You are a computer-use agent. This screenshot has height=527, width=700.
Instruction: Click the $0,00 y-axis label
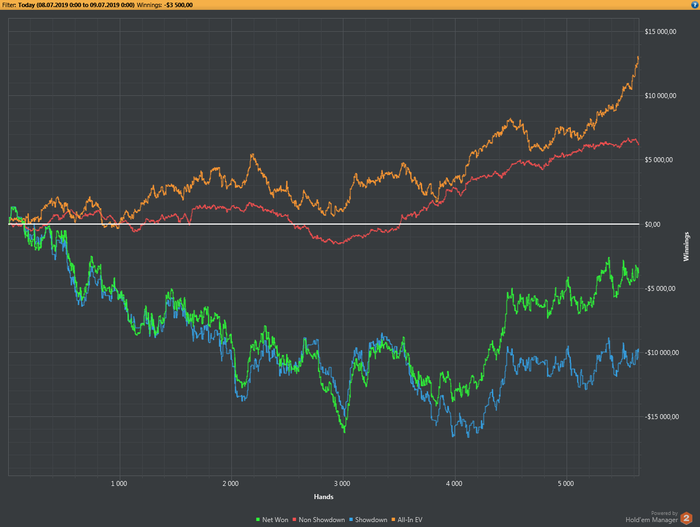tap(652, 224)
